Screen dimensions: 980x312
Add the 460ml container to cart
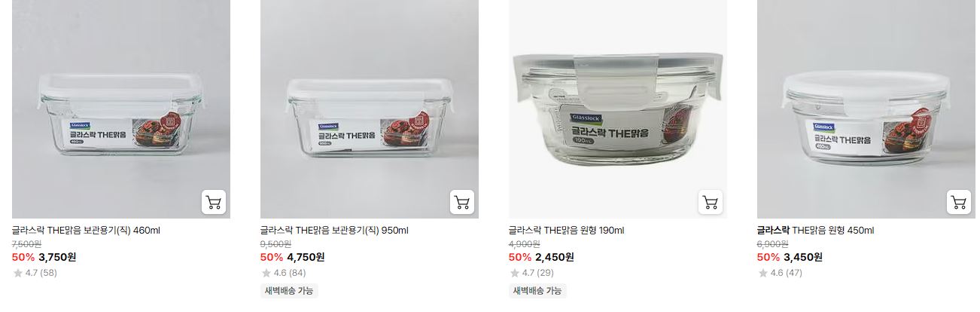214,202
